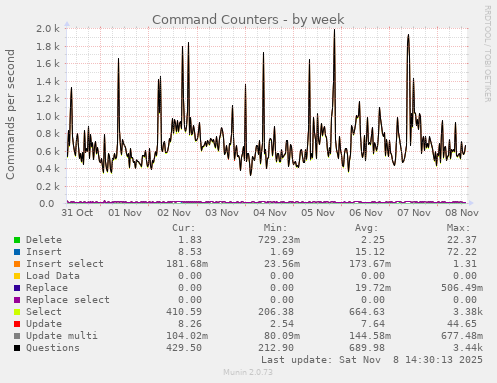The width and height of the screenshot is (497, 383).
Task: Click the '05 Nov' x-axis label
Action: [318, 213]
